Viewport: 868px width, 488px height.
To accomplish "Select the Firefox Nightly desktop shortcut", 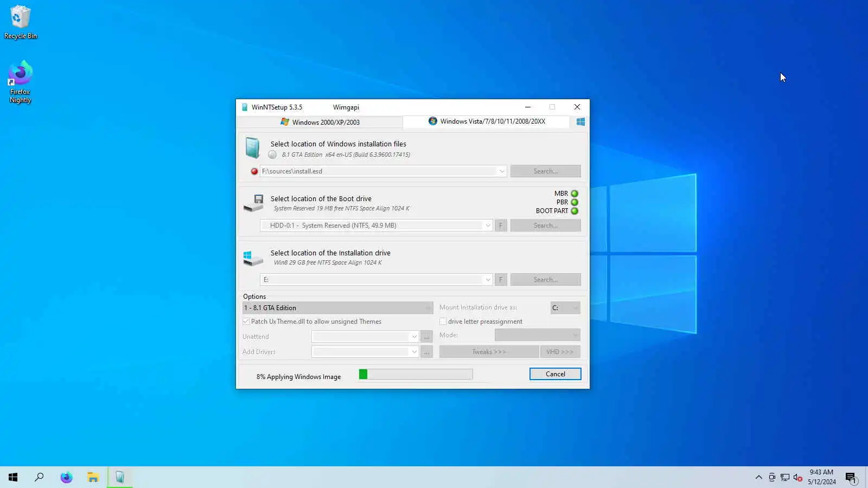I will pos(21,82).
